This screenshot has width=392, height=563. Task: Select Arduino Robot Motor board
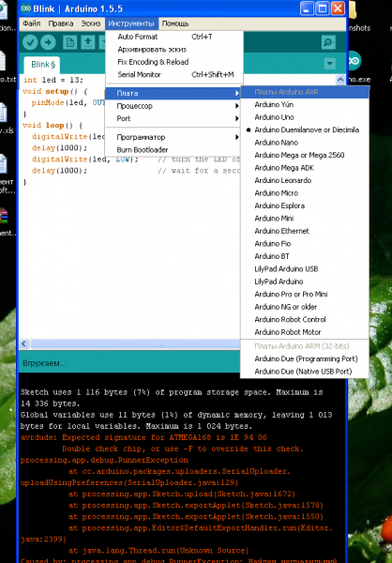305,332
